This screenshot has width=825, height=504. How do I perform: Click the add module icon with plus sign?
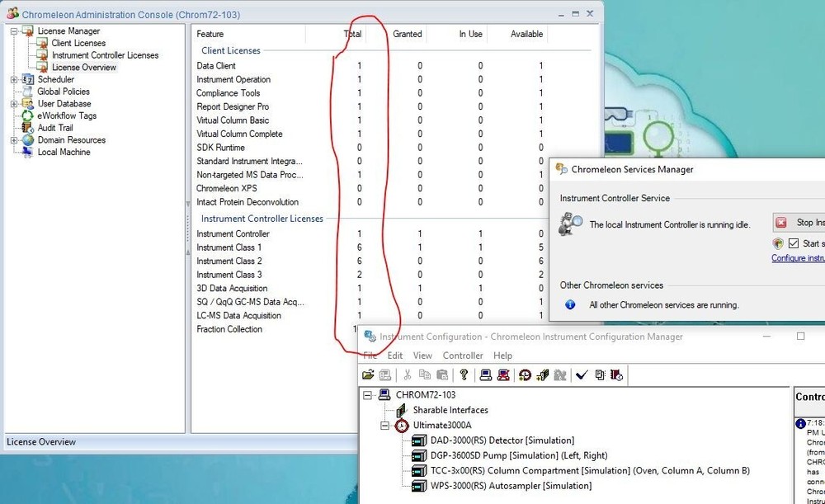pyautogui.click(x=543, y=374)
